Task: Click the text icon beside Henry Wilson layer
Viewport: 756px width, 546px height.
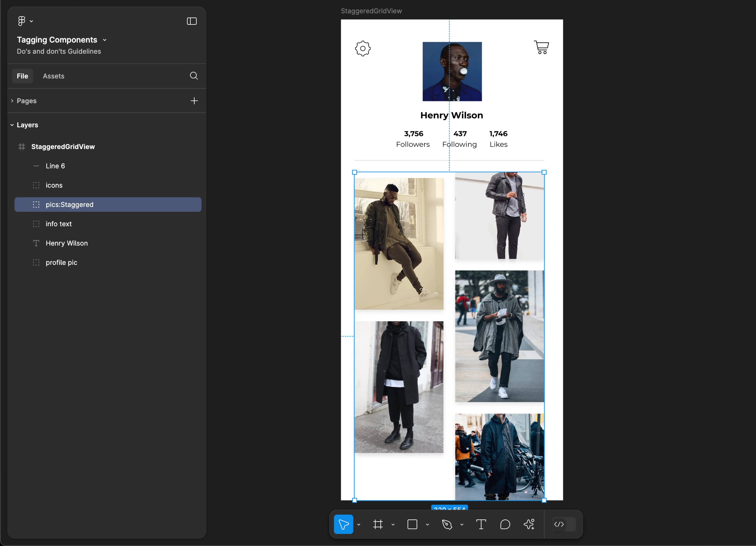Action: (x=36, y=243)
